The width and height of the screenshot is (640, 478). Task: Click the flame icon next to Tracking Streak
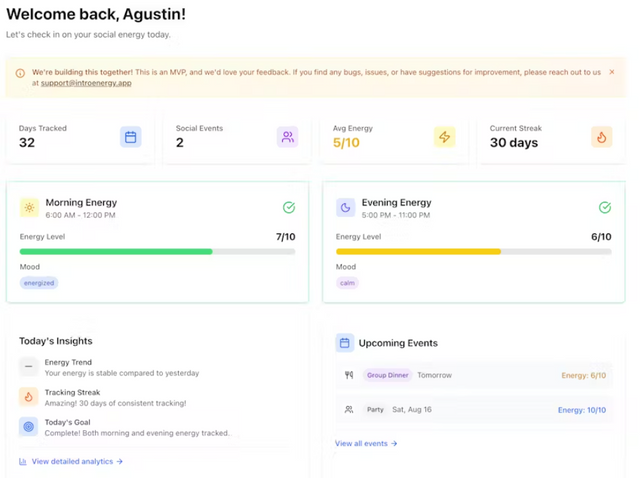click(x=29, y=397)
